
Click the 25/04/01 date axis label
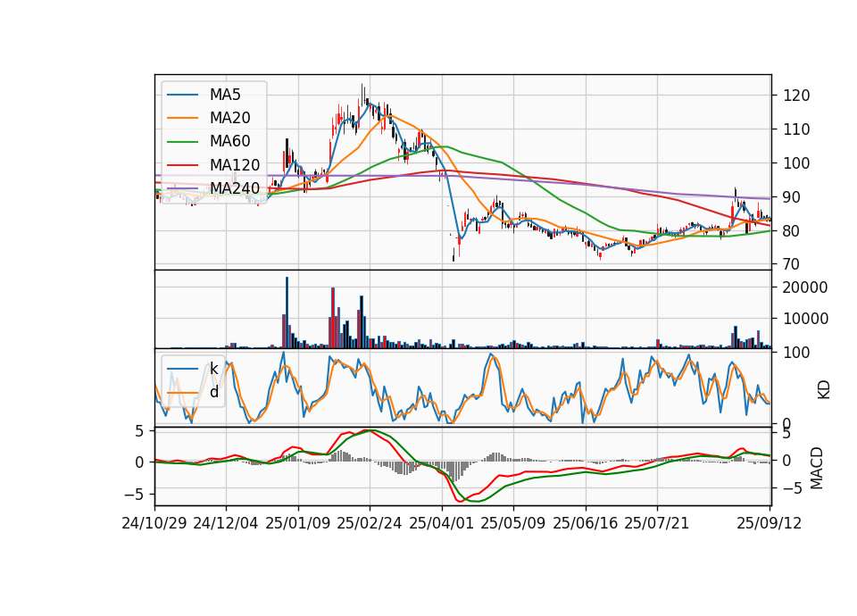pos(442,523)
